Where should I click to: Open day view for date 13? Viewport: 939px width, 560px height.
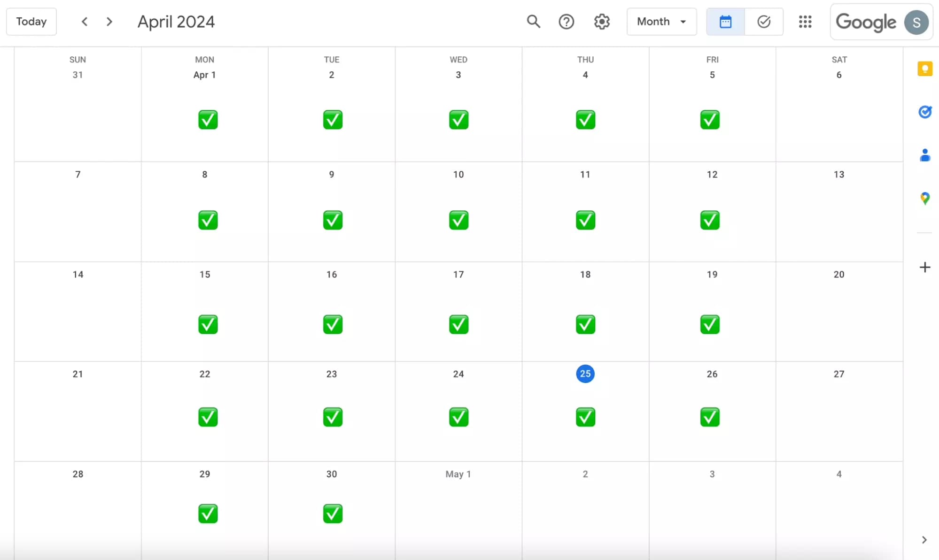[x=839, y=175]
